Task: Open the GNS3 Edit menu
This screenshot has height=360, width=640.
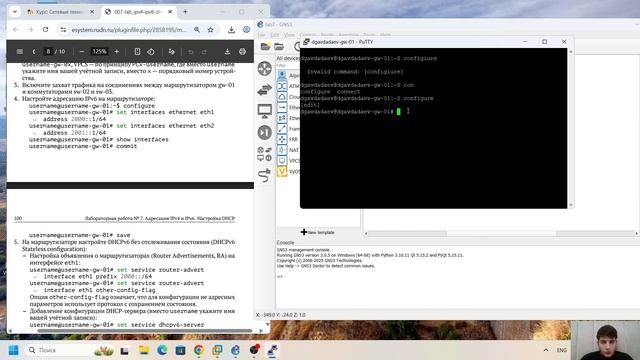Action: [x=275, y=35]
